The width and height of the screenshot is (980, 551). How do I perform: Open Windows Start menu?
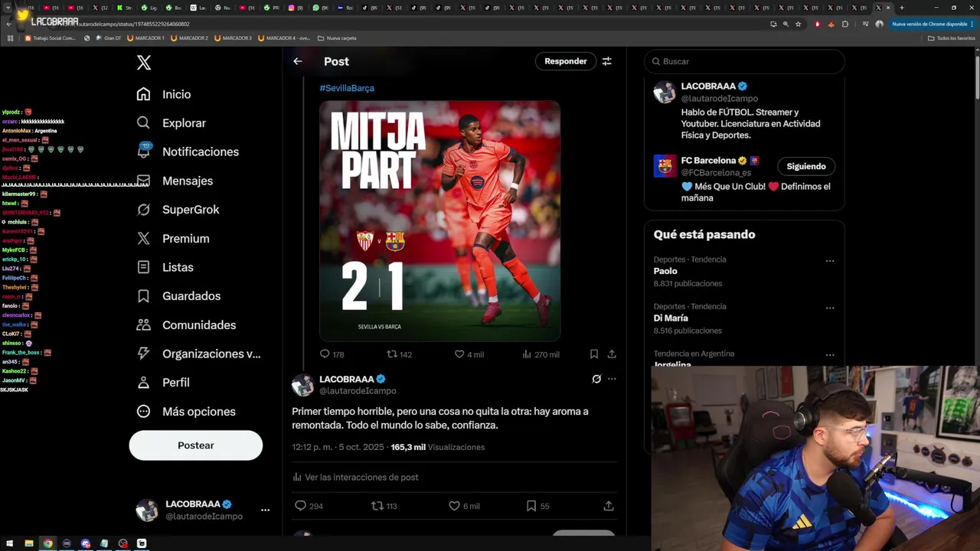10,543
